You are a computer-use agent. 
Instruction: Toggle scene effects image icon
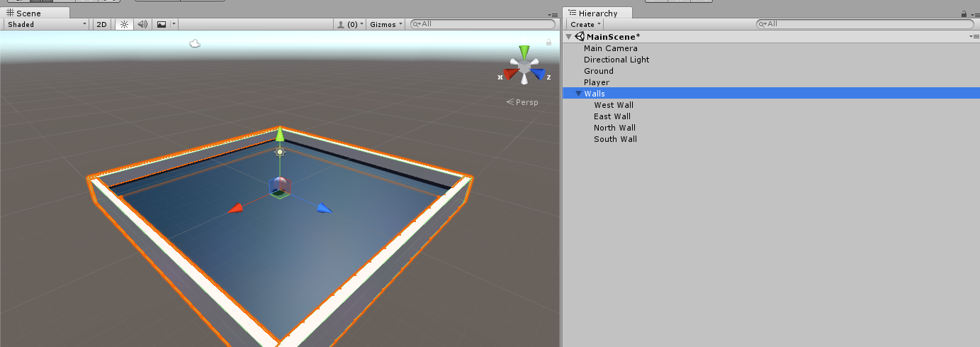(162, 24)
